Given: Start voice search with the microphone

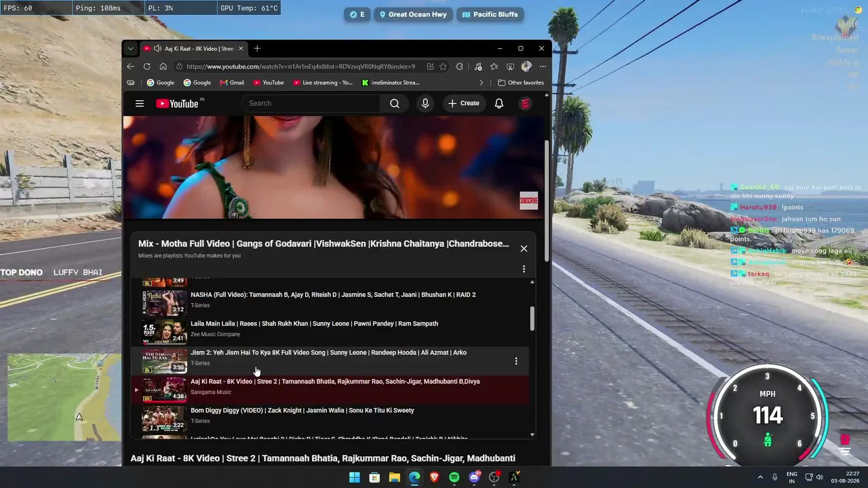Looking at the screenshot, I should pyautogui.click(x=425, y=103).
